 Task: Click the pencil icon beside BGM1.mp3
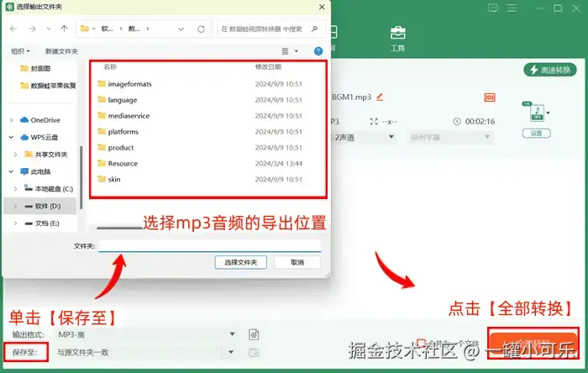(380, 97)
